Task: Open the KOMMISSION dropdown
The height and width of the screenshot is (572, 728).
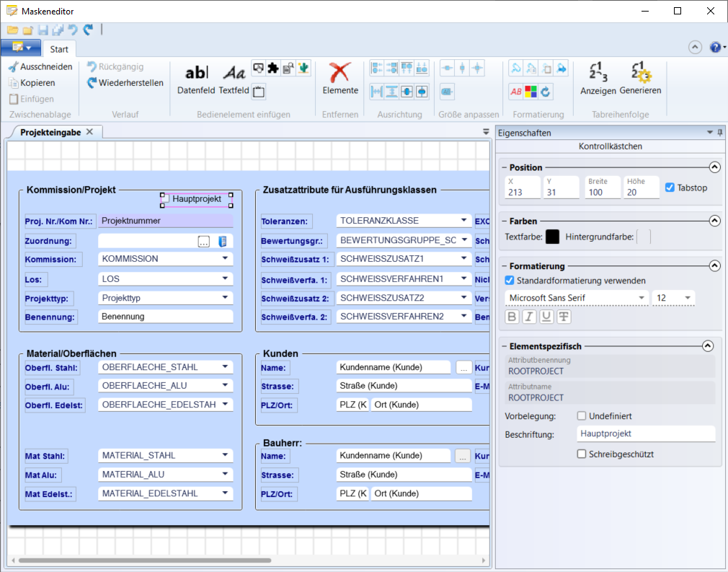Action: (225, 258)
